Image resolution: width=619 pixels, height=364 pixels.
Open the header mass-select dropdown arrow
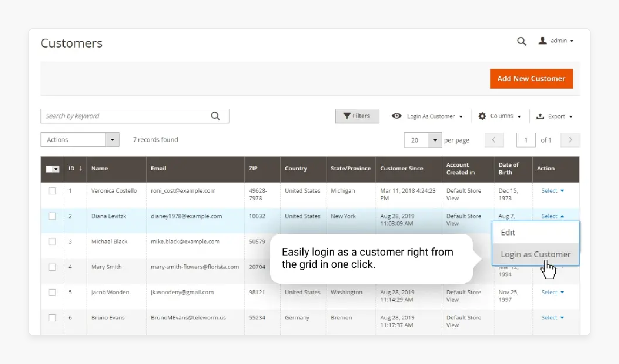(56, 169)
